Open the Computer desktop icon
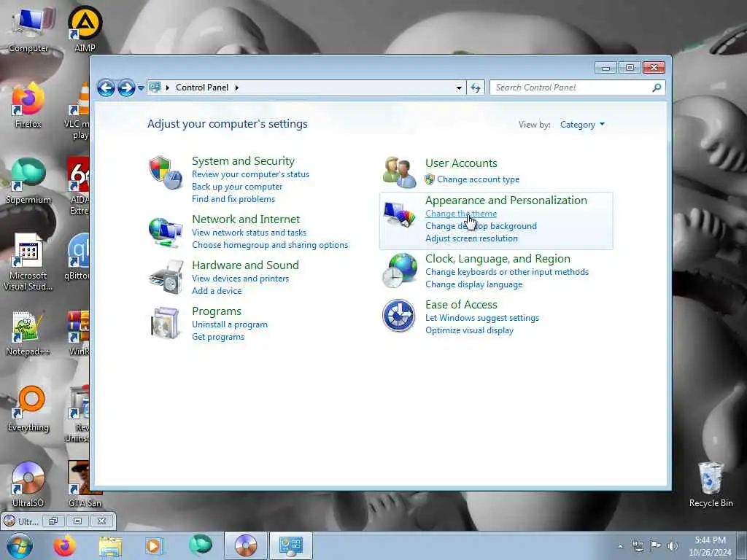Image resolution: width=747 pixels, height=560 pixels. (x=28, y=29)
